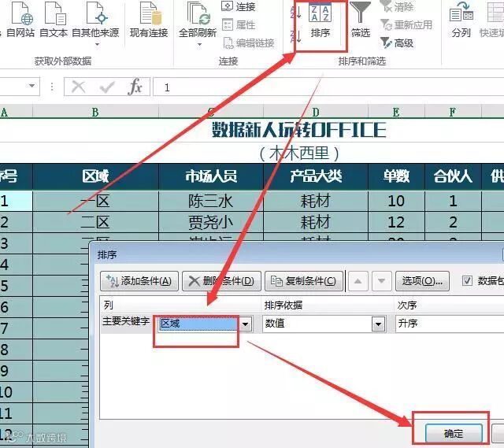Screen dimensions: 504x448
Task: Open the primary key column dropdown (区域)
Action: [x=246, y=324]
